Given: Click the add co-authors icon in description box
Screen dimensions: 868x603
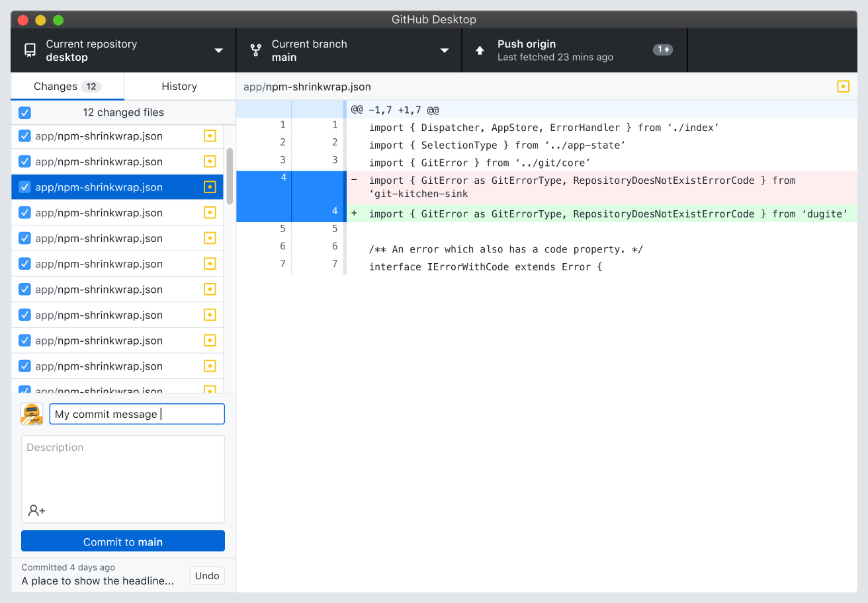Looking at the screenshot, I should tap(36, 510).
